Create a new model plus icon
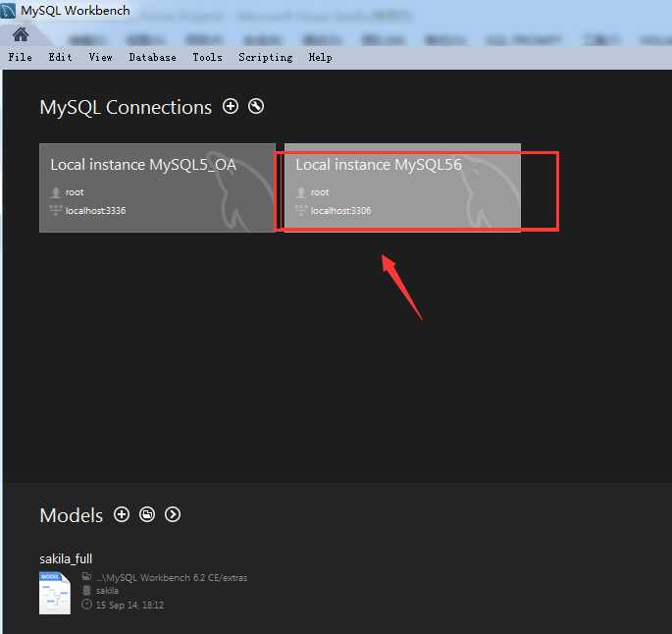The image size is (672, 634). (x=122, y=514)
